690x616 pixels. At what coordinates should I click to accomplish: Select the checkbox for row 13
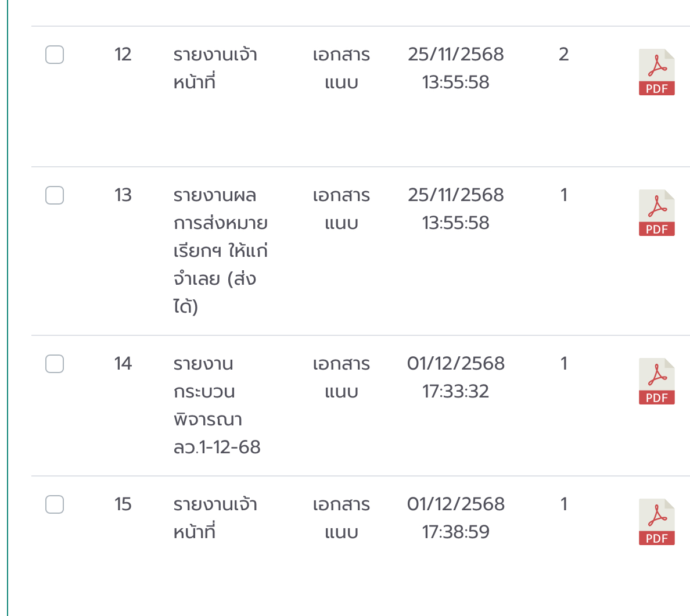pos(55,195)
